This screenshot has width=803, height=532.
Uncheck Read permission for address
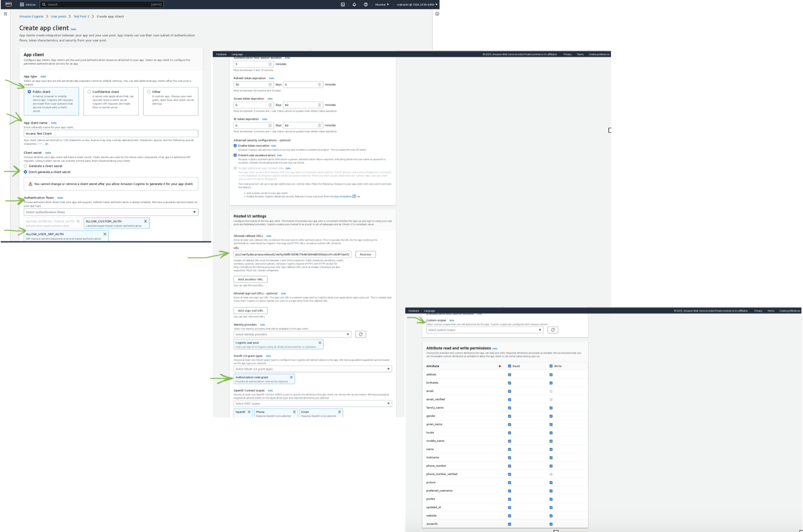(510, 374)
